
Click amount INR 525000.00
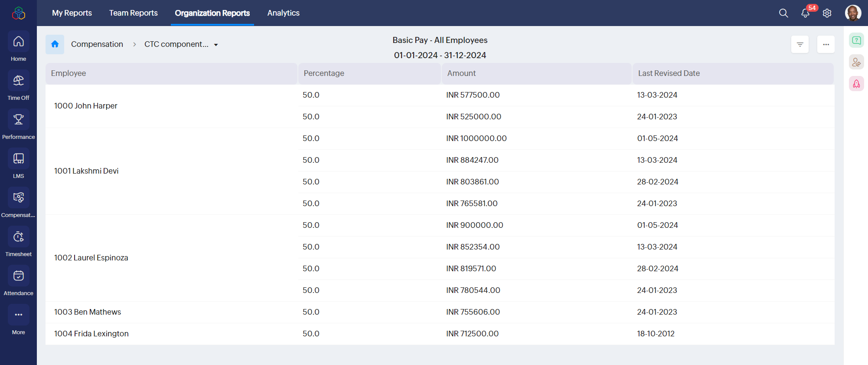coord(474,117)
